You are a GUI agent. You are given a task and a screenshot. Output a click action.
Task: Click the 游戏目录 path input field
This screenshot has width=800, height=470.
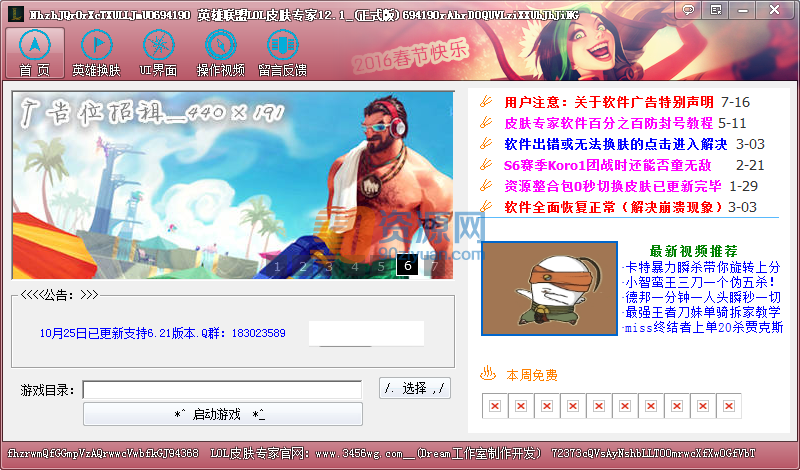click(x=222, y=390)
